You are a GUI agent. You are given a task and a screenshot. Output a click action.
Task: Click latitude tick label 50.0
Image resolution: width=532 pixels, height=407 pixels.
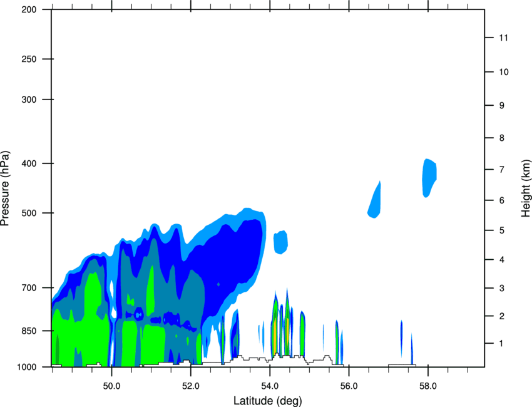[x=111, y=386]
